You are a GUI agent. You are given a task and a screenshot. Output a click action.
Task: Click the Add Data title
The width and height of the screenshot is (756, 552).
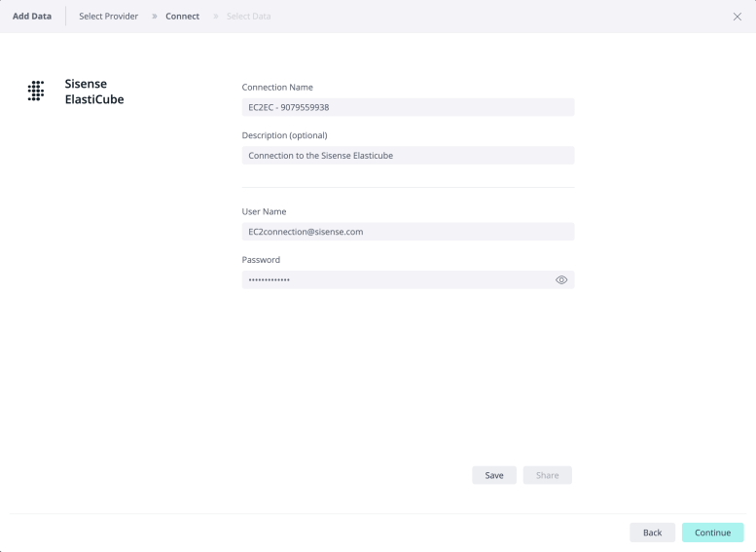point(31,17)
